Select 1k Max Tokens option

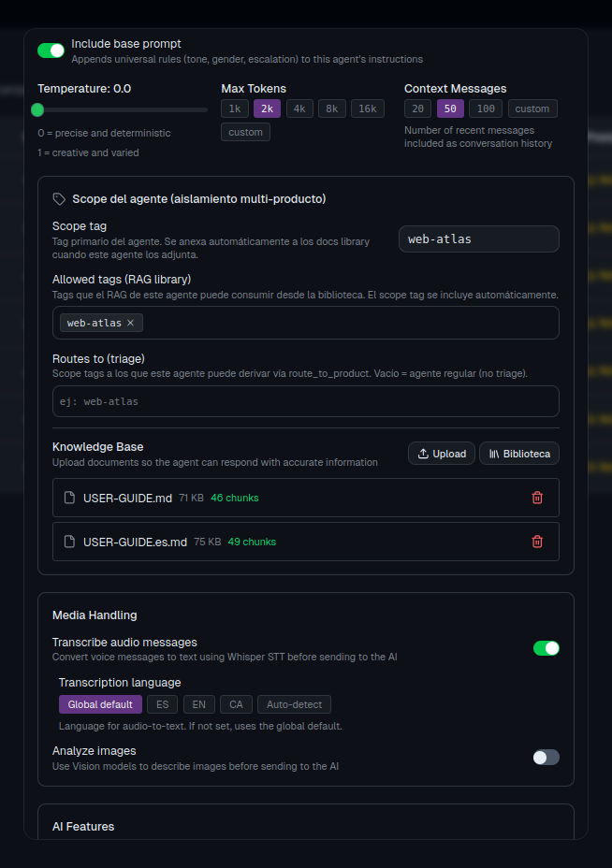235,108
